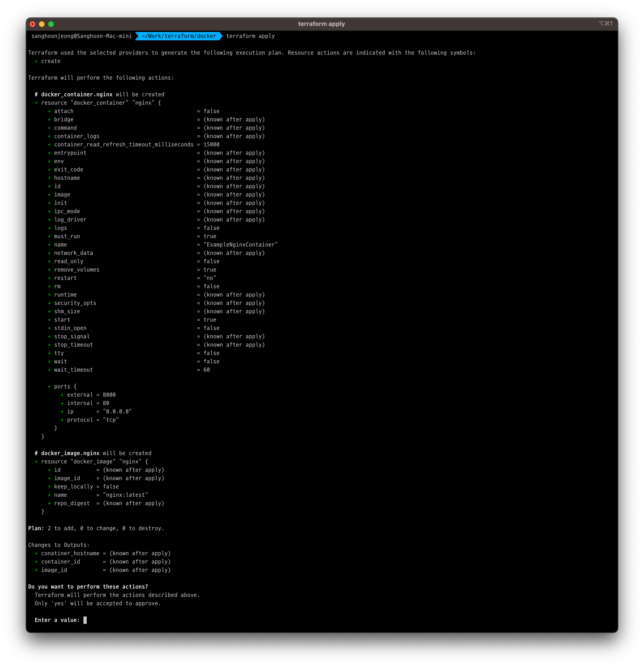Viewport: 644px width, 667px height.
Task: Click the green plus before 'create'
Action: (36, 61)
